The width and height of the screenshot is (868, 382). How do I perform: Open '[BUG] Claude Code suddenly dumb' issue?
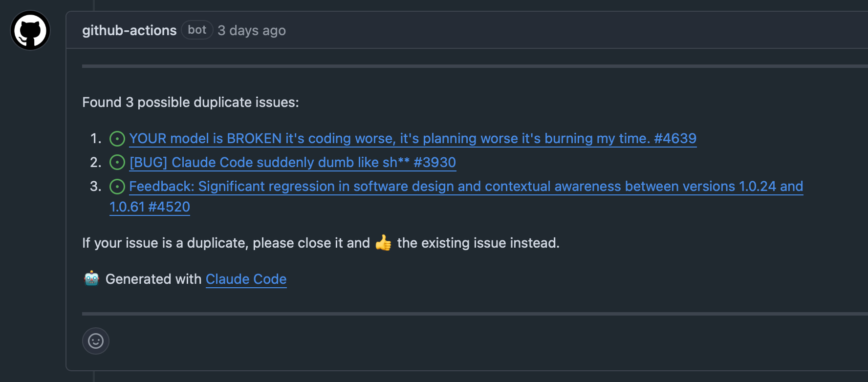tap(292, 162)
